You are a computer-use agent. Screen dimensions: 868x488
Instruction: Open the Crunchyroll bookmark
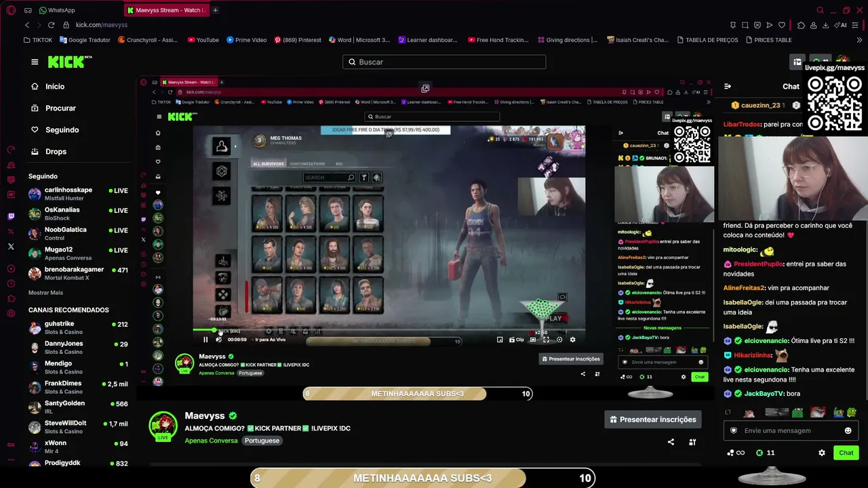click(148, 40)
